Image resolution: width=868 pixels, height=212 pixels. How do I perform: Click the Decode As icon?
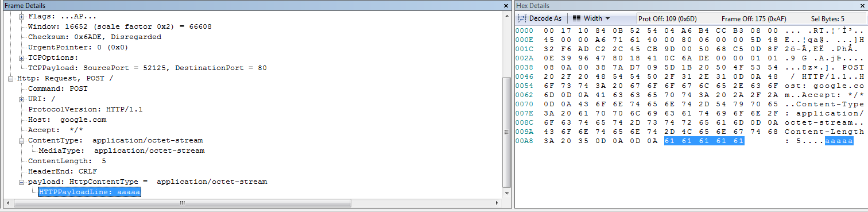(522, 18)
